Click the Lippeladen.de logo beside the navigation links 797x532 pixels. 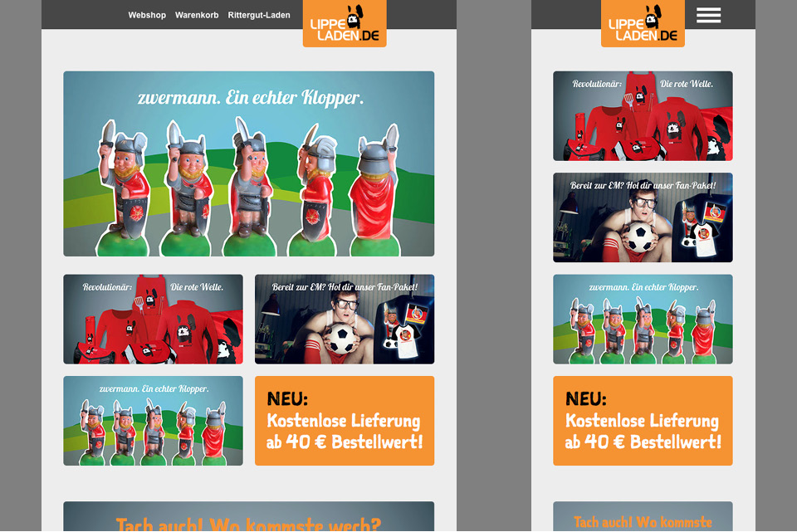pyautogui.click(x=345, y=24)
